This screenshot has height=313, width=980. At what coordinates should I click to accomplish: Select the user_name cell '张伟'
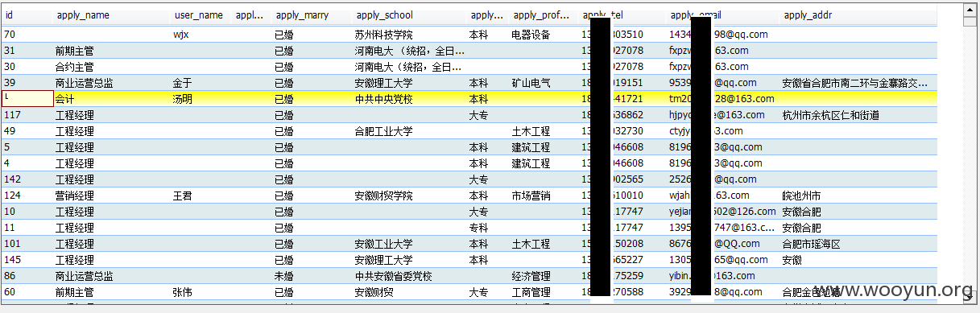tap(183, 292)
